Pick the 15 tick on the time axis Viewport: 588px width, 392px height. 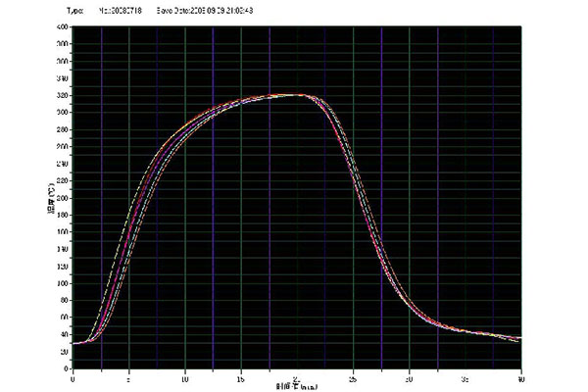click(x=241, y=376)
